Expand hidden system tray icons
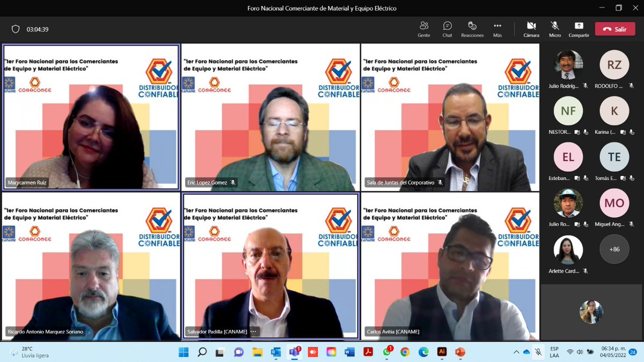The height and width of the screenshot is (362, 644). [x=516, y=352]
